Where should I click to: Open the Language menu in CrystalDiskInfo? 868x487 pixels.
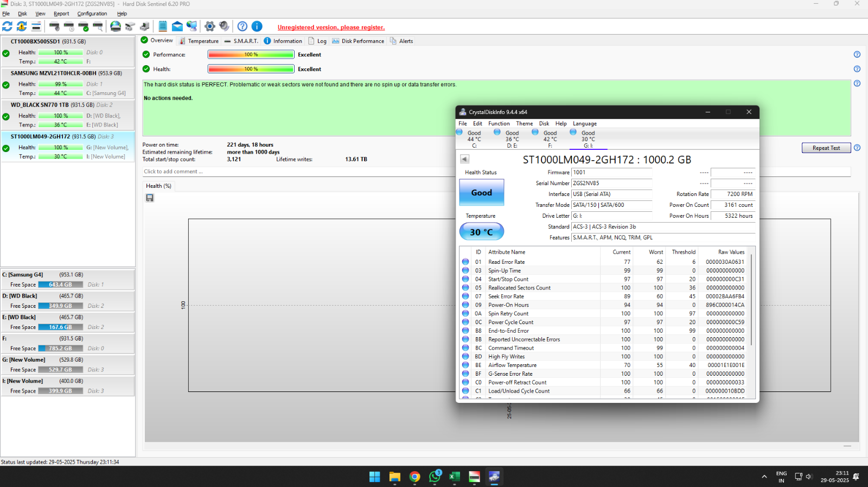(x=584, y=123)
